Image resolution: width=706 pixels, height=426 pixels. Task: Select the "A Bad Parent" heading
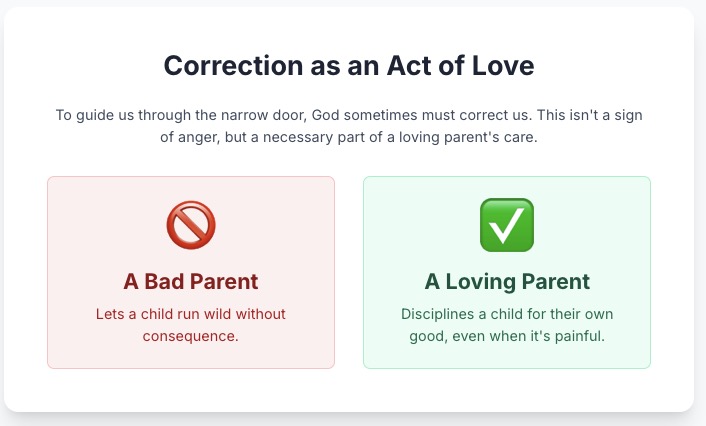[191, 281]
